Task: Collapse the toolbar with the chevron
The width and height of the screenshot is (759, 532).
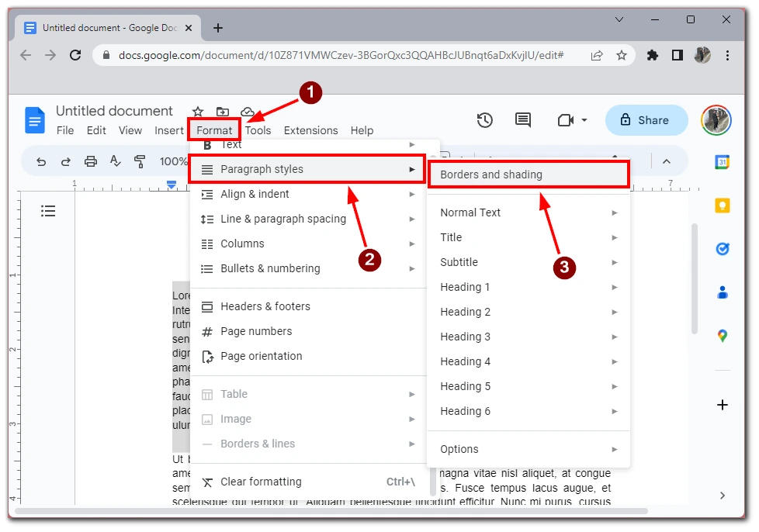Action: [666, 161]
